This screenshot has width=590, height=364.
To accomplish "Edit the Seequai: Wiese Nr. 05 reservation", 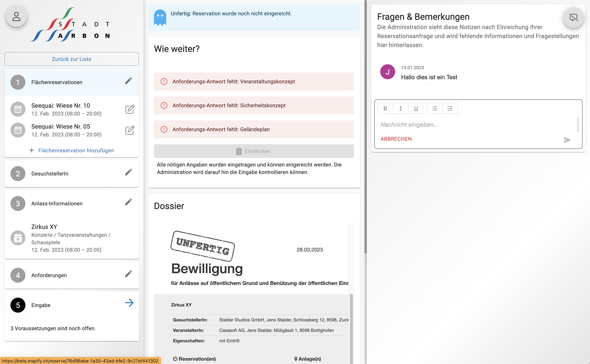I will pos(129,130).
